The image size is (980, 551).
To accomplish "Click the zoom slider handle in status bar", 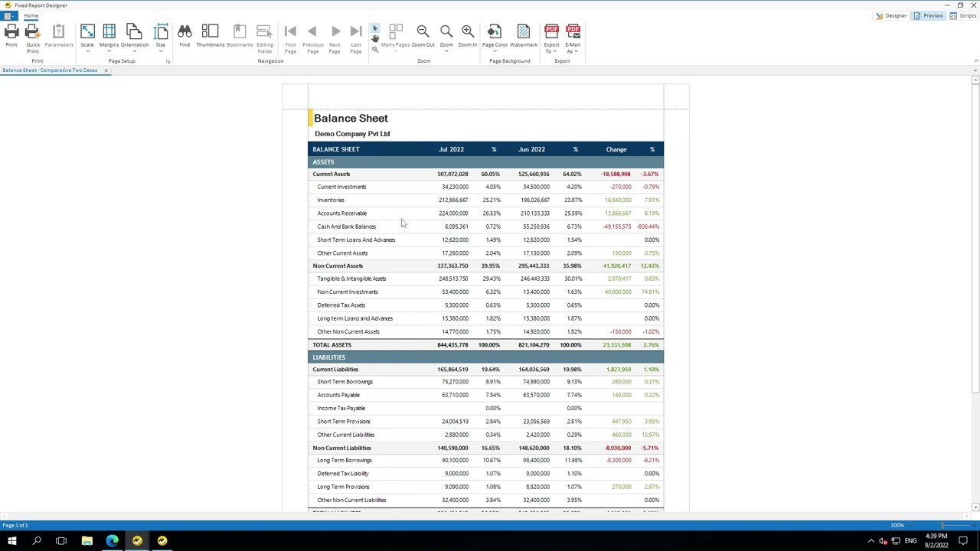I will point(944,526).
